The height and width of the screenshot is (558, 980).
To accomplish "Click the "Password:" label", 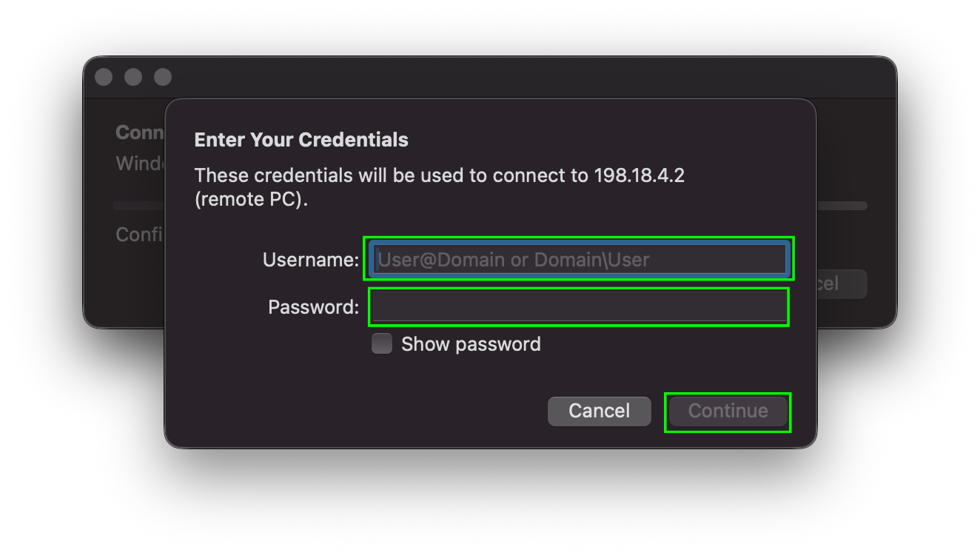I will (x=314, y=307).
